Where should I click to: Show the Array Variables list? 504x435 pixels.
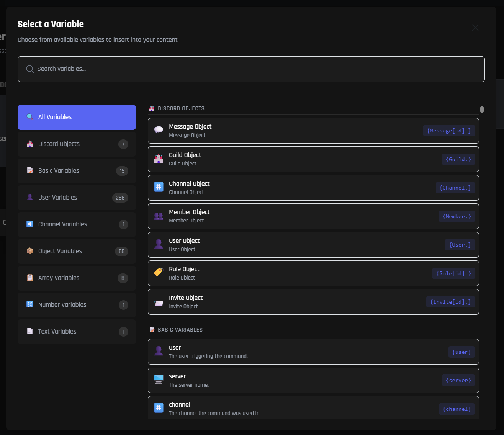coord(77,278)
